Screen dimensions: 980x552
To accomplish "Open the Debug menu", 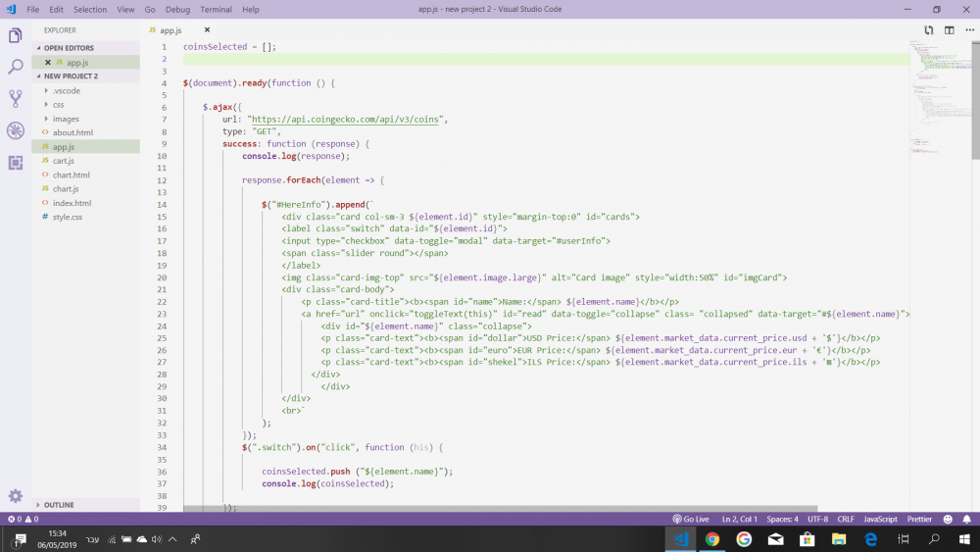I will [x=177, y=10].
